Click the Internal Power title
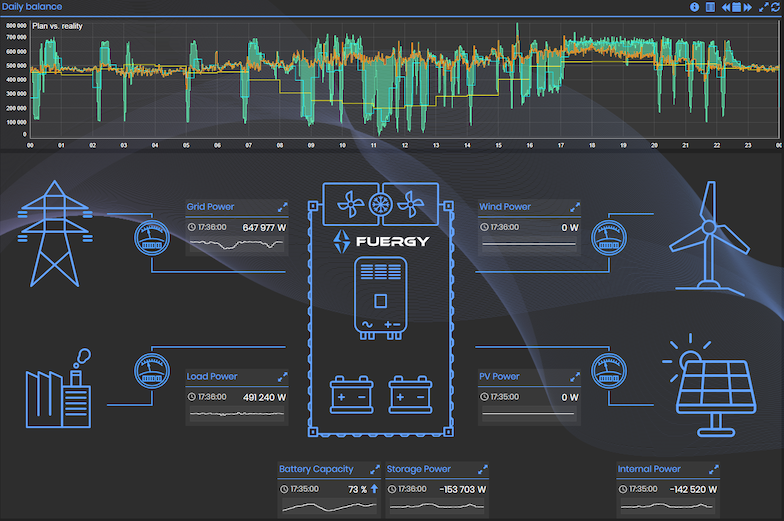This screenshot has height=521, width=784. tap(649, 469)
